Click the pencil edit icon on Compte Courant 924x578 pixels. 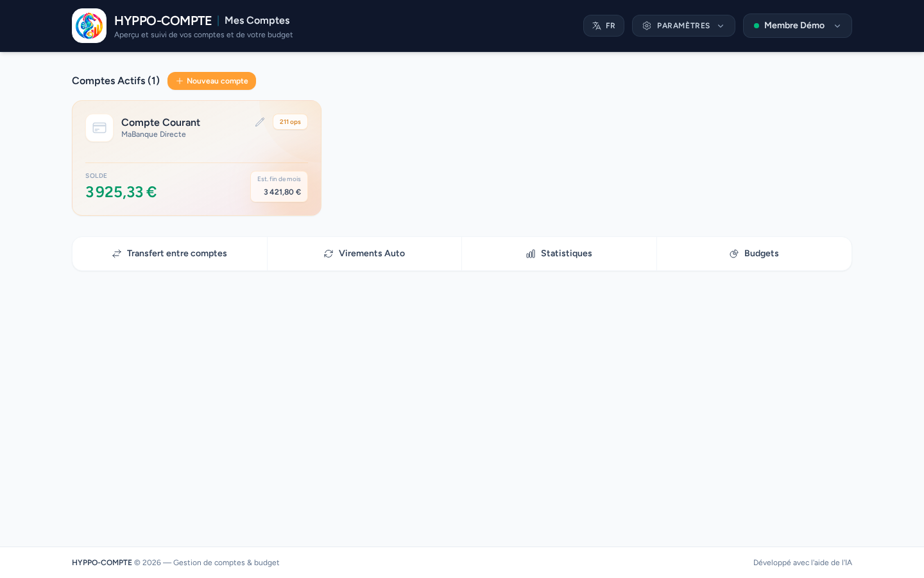pos(260,122)
